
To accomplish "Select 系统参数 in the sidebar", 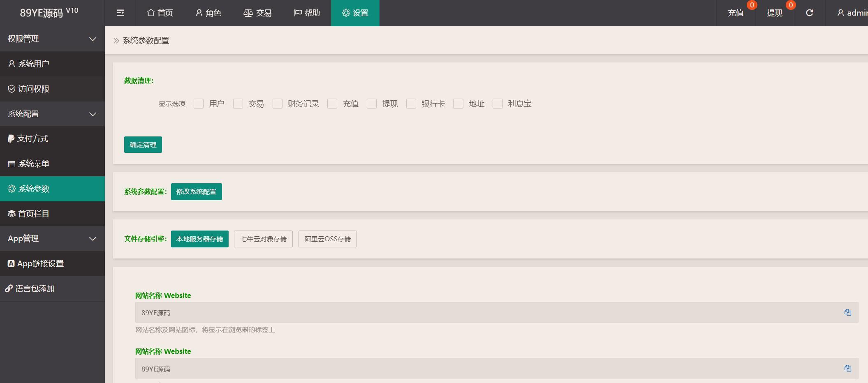I will tap(52, 189).
